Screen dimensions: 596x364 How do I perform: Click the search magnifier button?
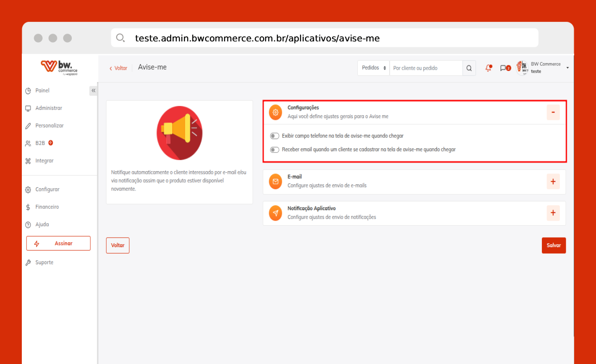tap(469, 68)
